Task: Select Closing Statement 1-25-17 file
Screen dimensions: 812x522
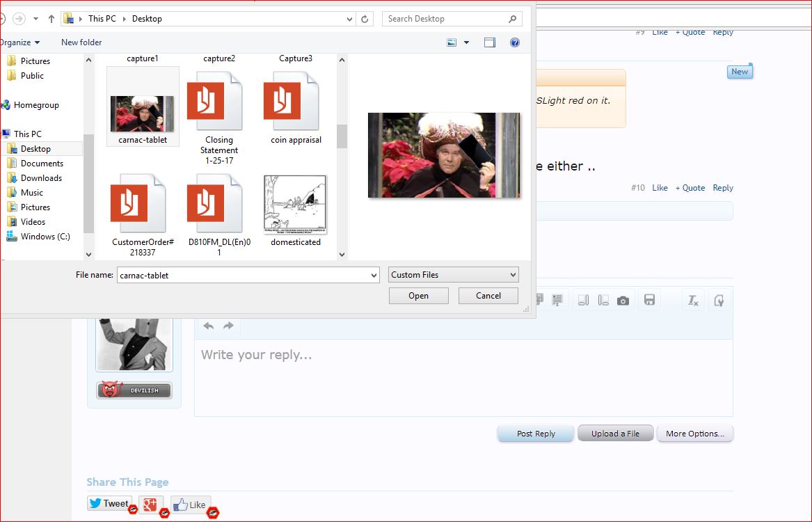Action: [218, 118]
